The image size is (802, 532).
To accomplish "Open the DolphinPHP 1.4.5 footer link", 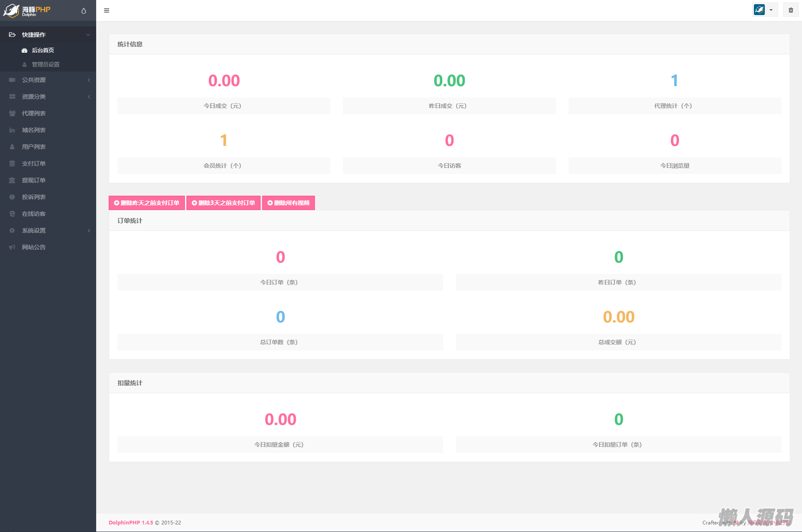I will [x=130, y=522].
